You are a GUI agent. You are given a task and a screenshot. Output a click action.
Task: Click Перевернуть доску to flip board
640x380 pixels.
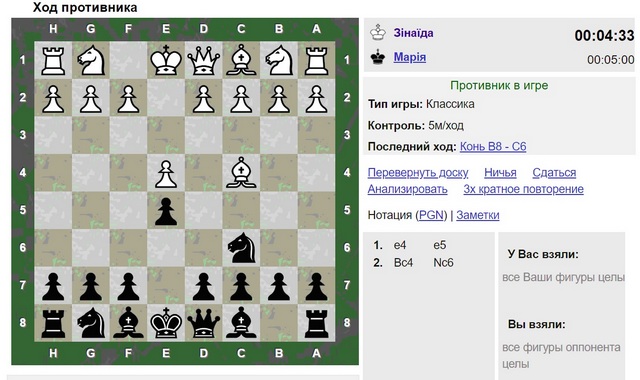[418, 173]
